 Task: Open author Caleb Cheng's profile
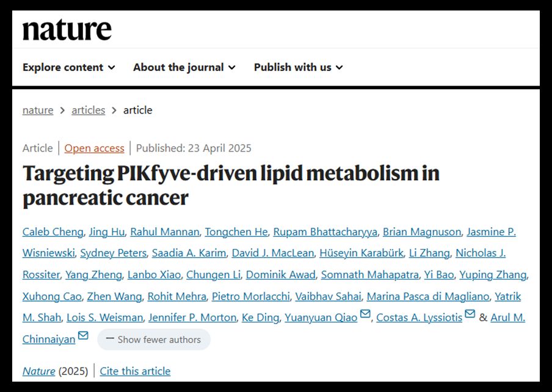point(53,232)
